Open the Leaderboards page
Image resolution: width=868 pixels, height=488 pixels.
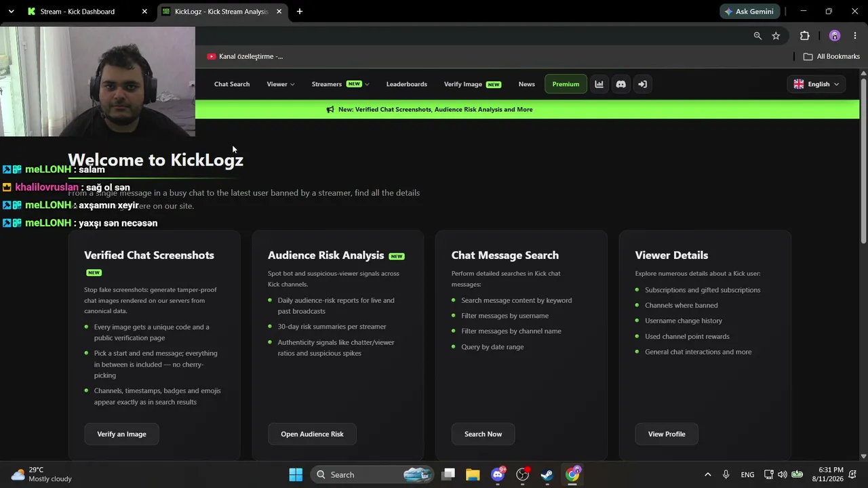coord(407,84)
